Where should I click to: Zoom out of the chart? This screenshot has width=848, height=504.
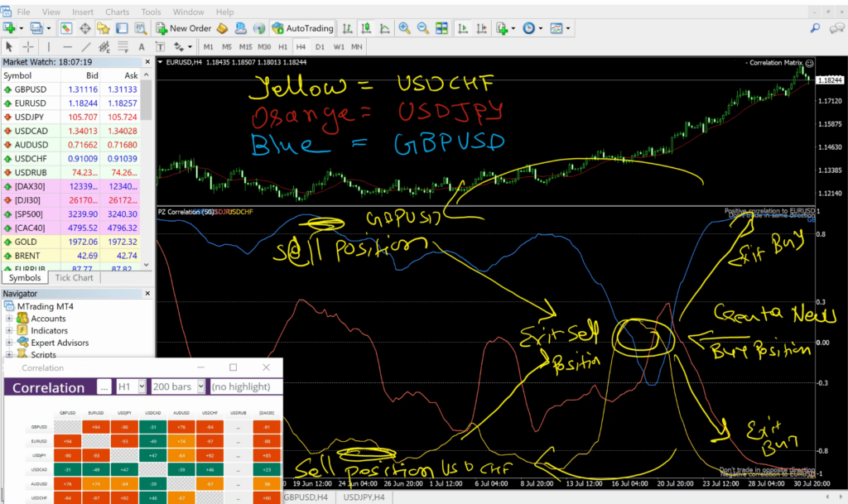(x=422, y=27)
